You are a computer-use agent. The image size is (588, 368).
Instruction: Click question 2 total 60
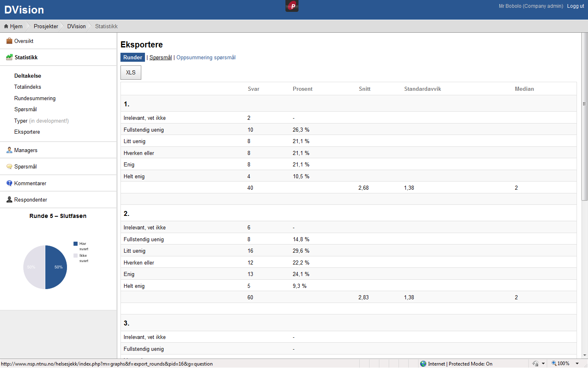250,297
